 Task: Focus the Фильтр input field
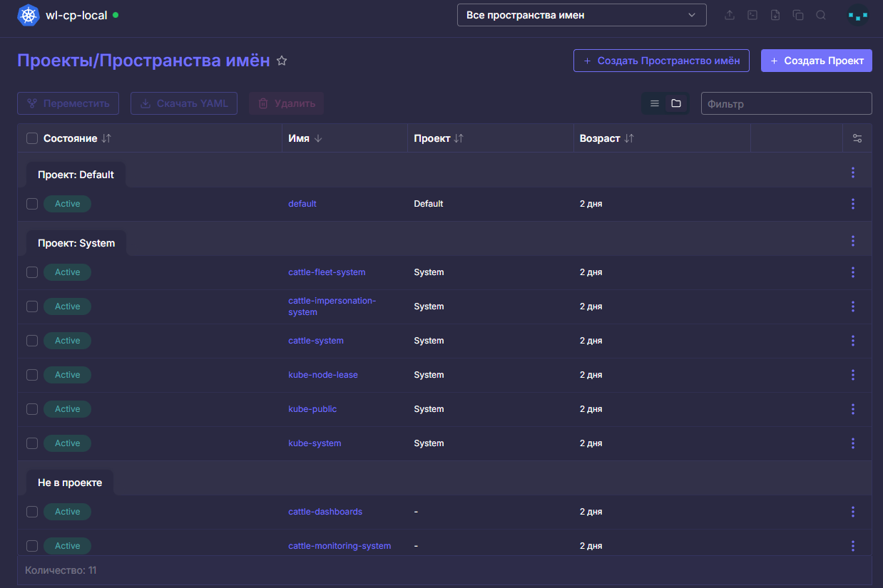787,103
